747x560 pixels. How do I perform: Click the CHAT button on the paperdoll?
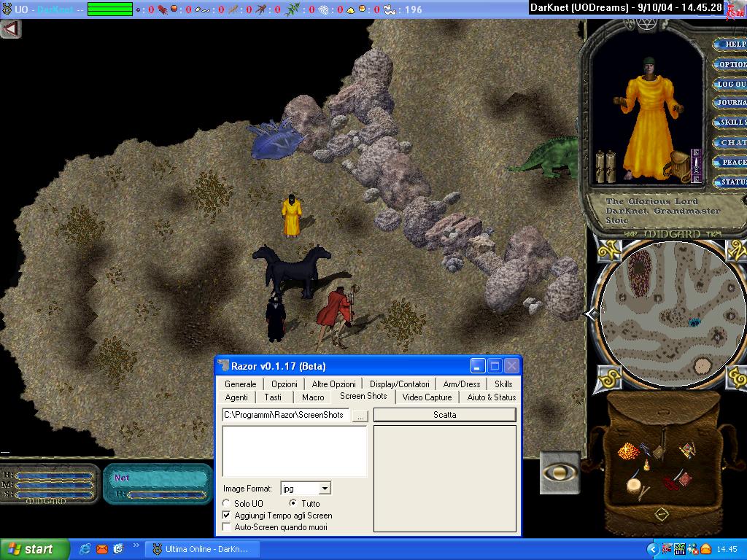[x=731, y=142]
